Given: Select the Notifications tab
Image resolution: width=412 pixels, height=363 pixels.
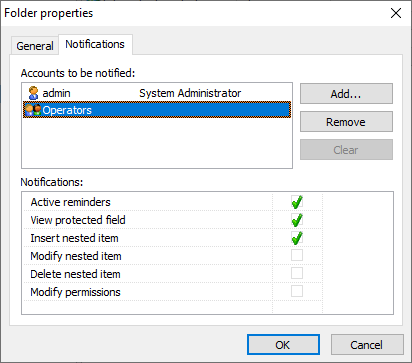Looking at the screenshot, I should coord(95,44).
